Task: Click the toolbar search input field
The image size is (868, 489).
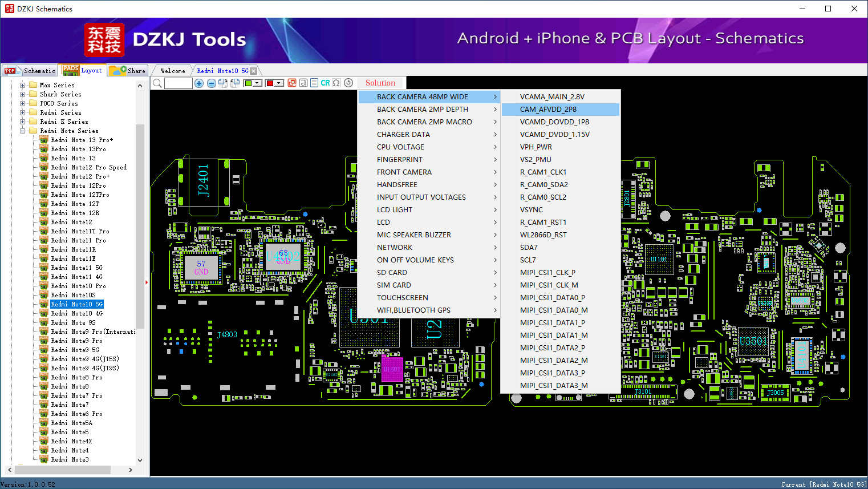Action: pos(179,83)
